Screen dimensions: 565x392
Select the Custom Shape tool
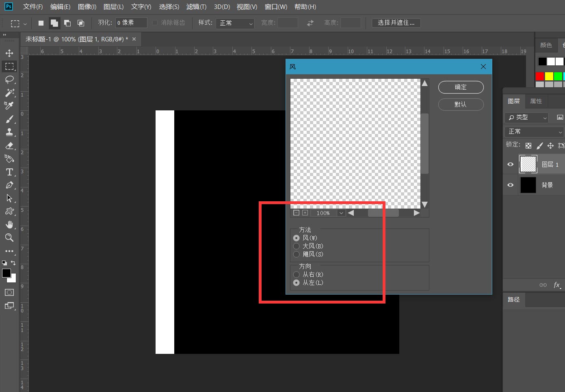[9, 211]
